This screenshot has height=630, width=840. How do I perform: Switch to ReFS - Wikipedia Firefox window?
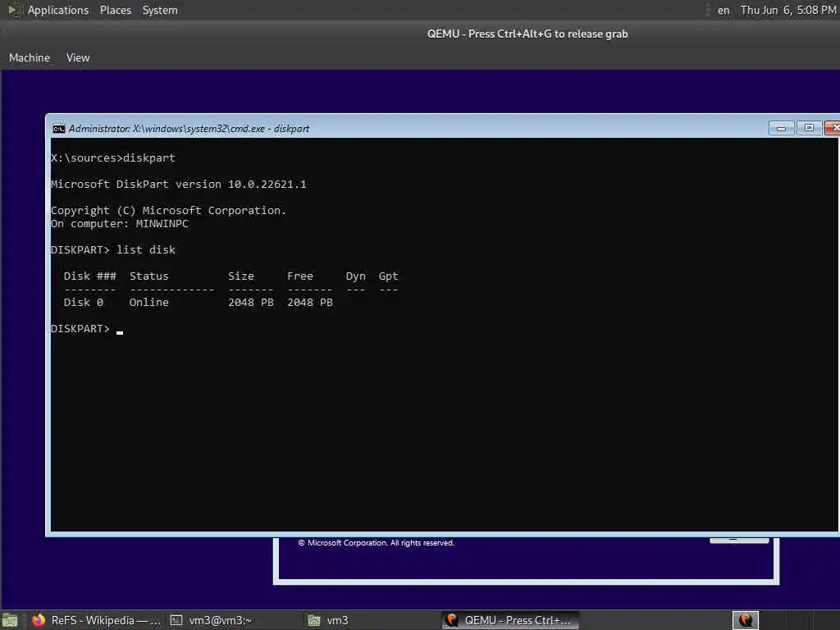tap(97, 620)
